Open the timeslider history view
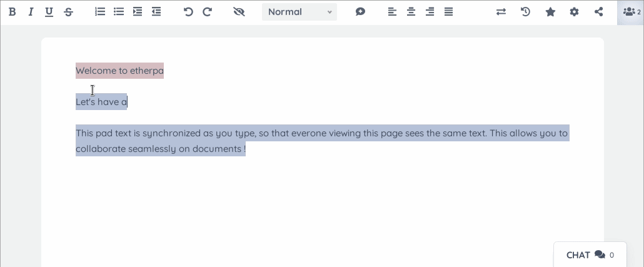Viewport: 644px width, 267px height. [x=526, y=12]
